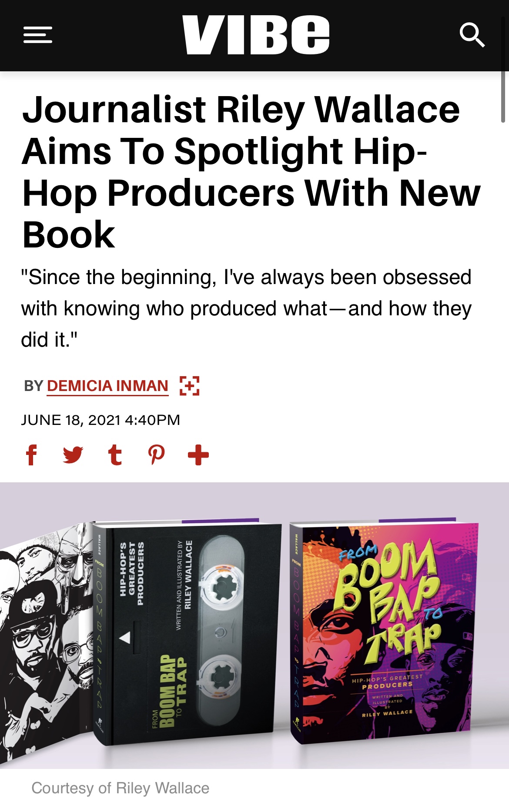The height and width of the screenshot is (812, 509).
Task: Share the article on Tumblr
Action: pyautogui.click(x=115, y=455)
